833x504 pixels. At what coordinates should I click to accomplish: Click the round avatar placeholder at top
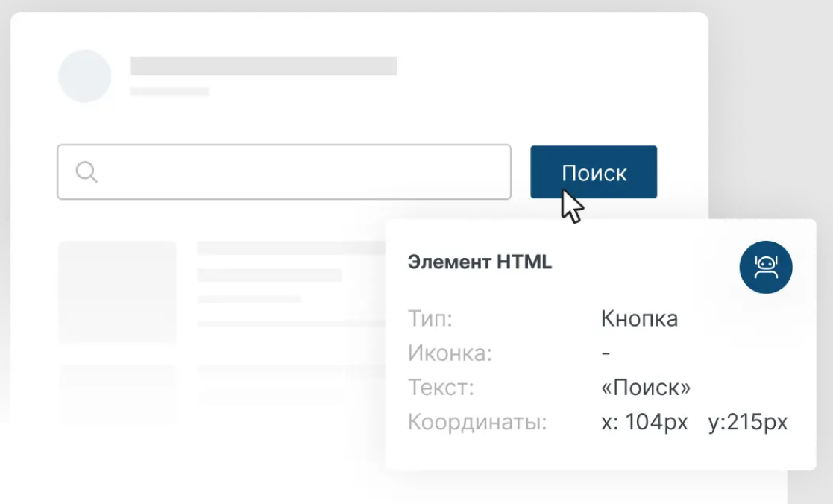click(x=85, y=76)
